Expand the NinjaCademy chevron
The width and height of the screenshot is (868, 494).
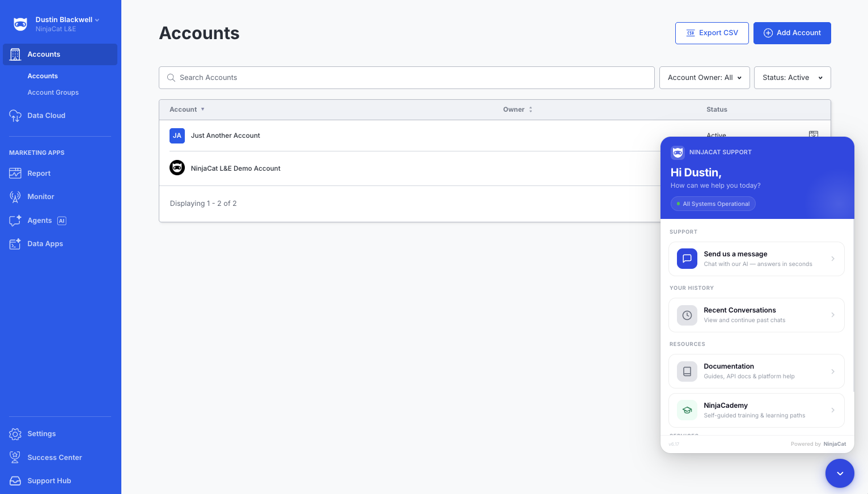pyautogui.click(x=833, y=410)
